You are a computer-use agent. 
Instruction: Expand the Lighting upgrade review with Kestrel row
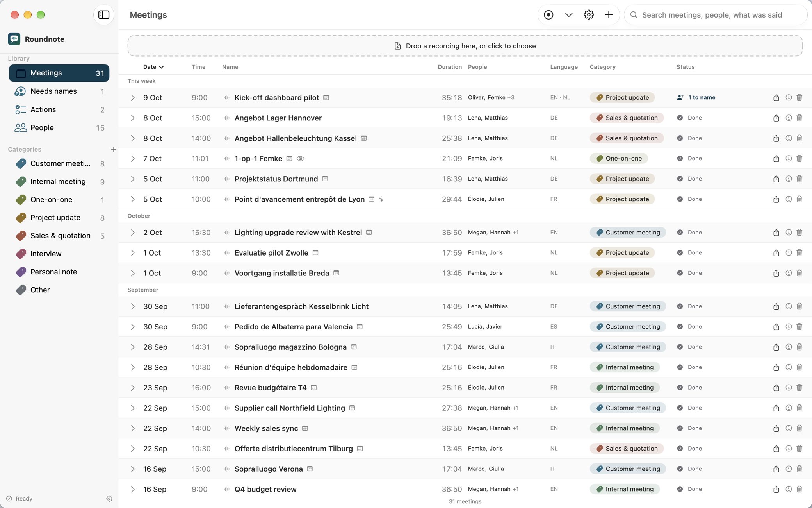click(133, 233)
